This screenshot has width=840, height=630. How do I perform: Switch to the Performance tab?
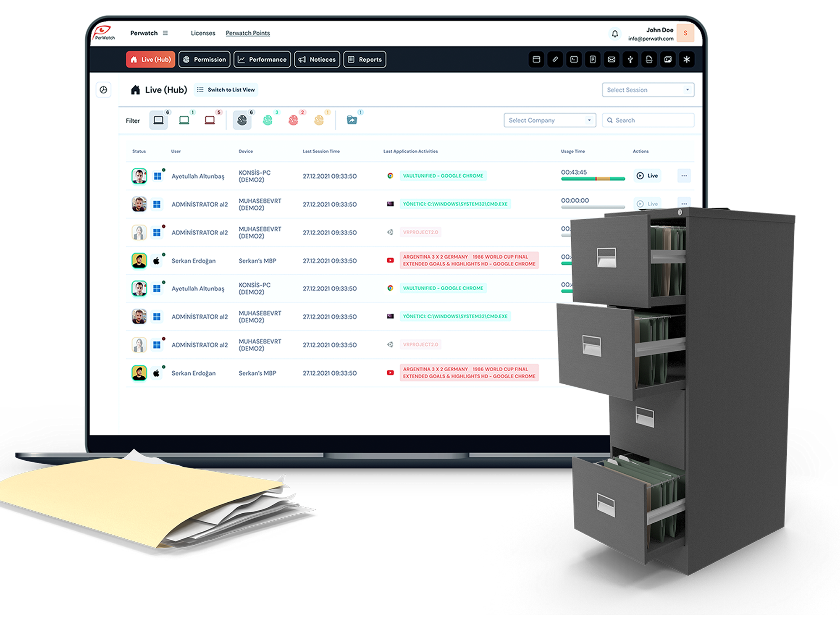[x=262, y=60]
